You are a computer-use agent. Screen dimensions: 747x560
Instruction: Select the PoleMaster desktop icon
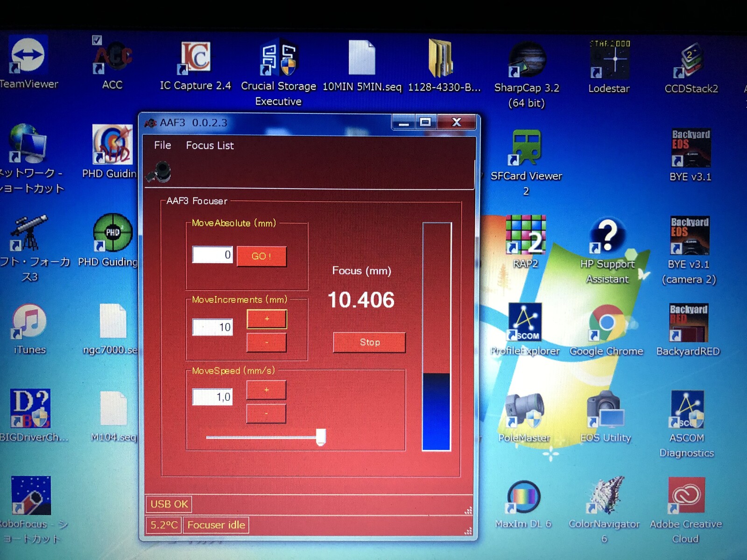[x=524, y=418]
